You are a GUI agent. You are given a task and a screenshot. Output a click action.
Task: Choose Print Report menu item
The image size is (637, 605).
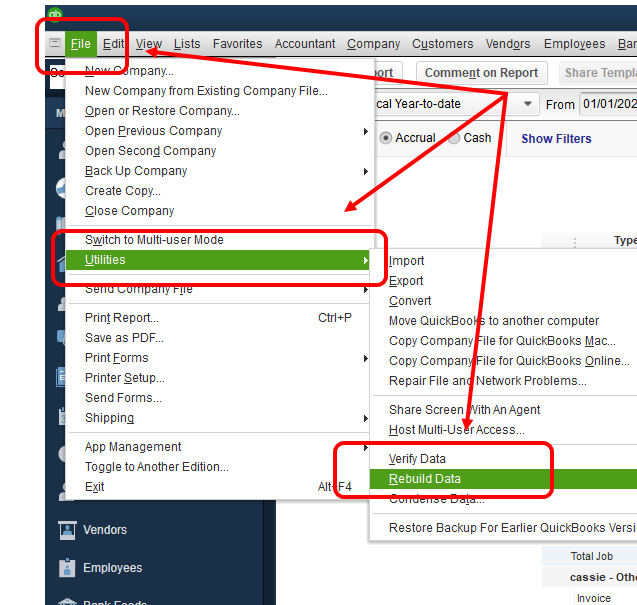coord(219,318)
